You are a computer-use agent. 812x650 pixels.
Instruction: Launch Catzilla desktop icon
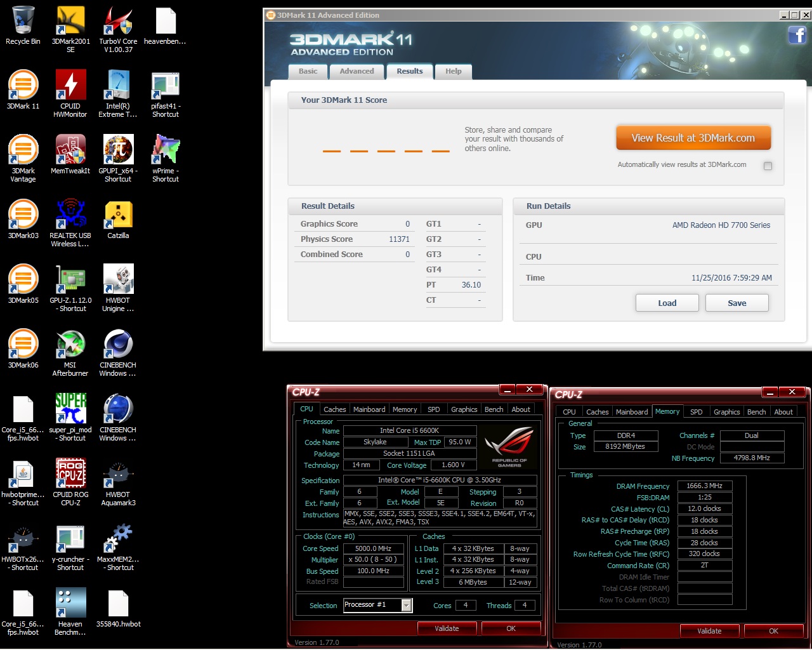coord(118,215)
